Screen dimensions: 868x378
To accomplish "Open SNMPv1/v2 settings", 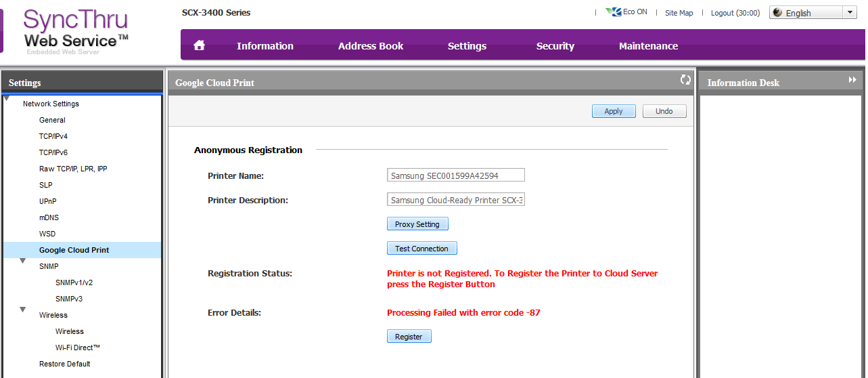I will (x=74, y=282).
